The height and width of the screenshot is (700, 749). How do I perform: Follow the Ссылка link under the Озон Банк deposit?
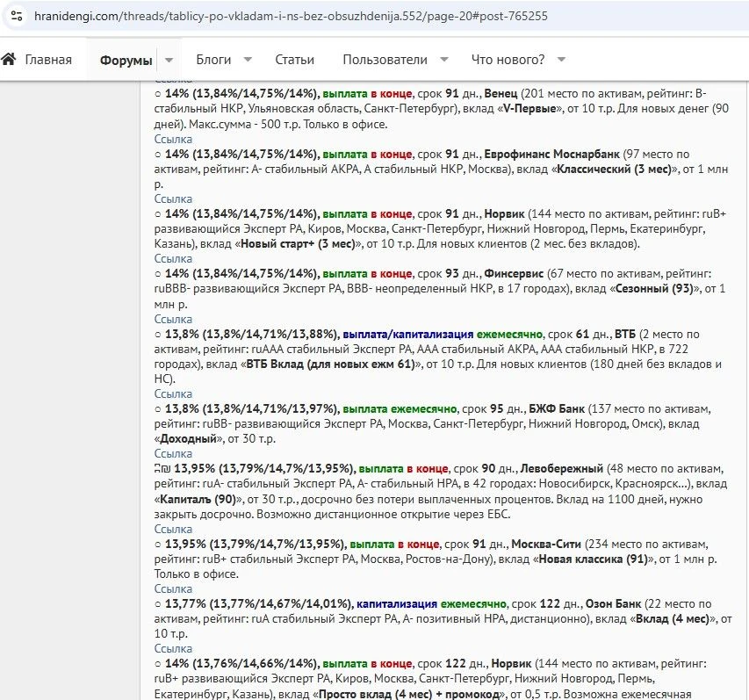(173, 648)
